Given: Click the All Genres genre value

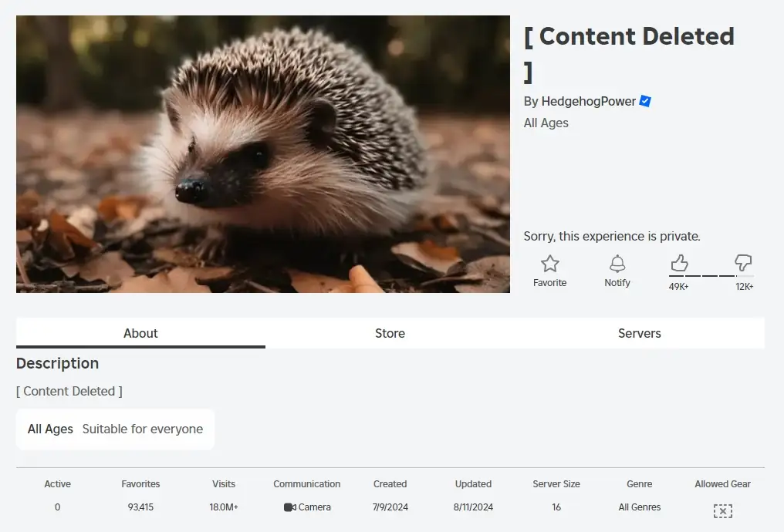Looking at the screenshot, I should coord(640,507).
